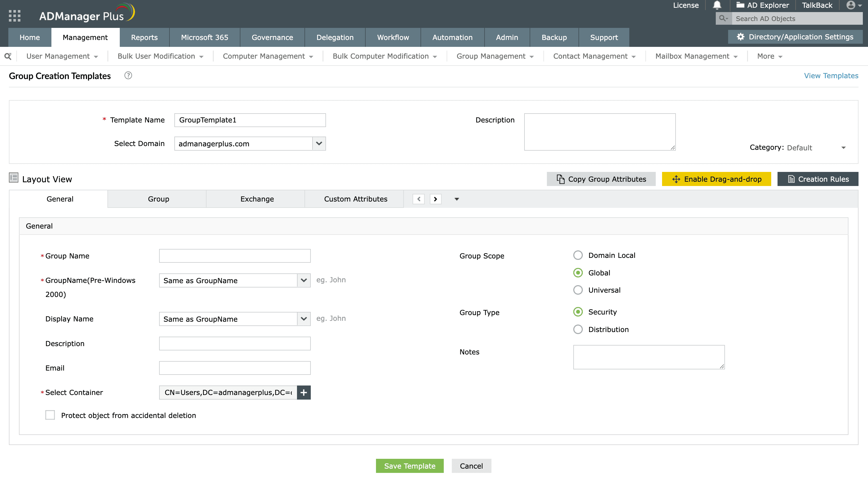Click Enable Drag-and-drop
The image size is (868, 491).
[716, 179]
